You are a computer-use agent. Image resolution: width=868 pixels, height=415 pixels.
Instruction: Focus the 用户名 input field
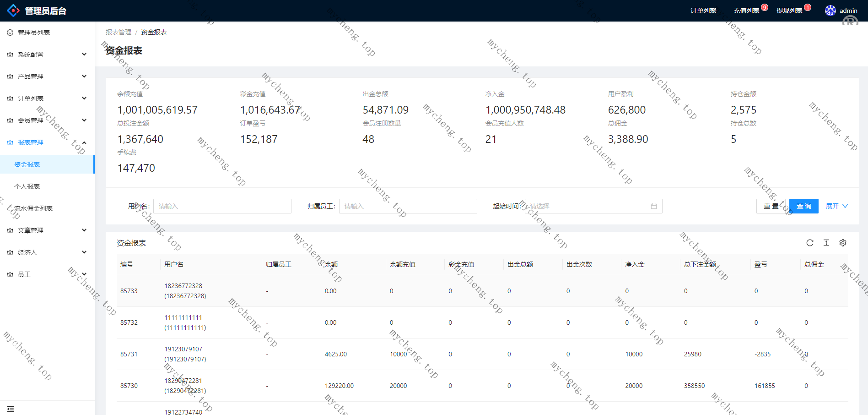coord(222,206)
